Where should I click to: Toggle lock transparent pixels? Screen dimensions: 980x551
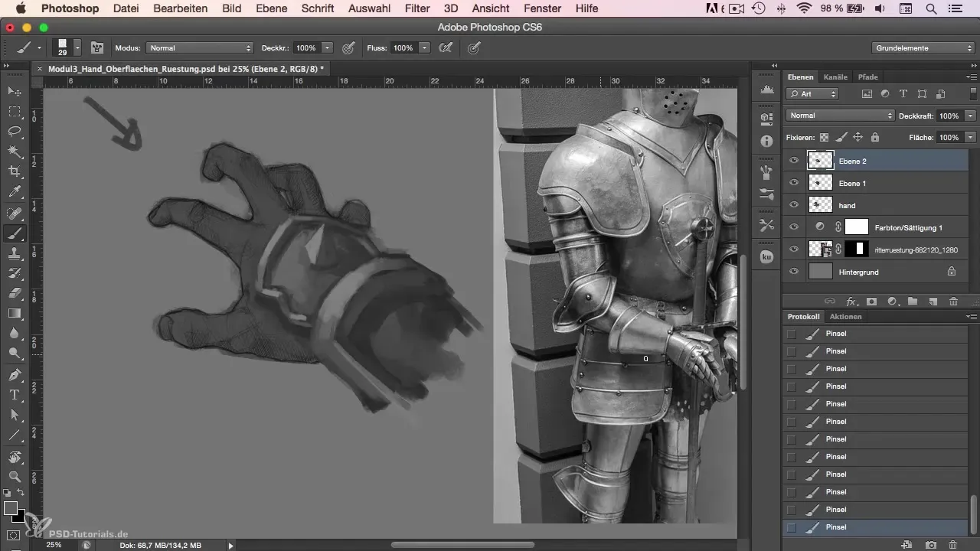[824, 138]
